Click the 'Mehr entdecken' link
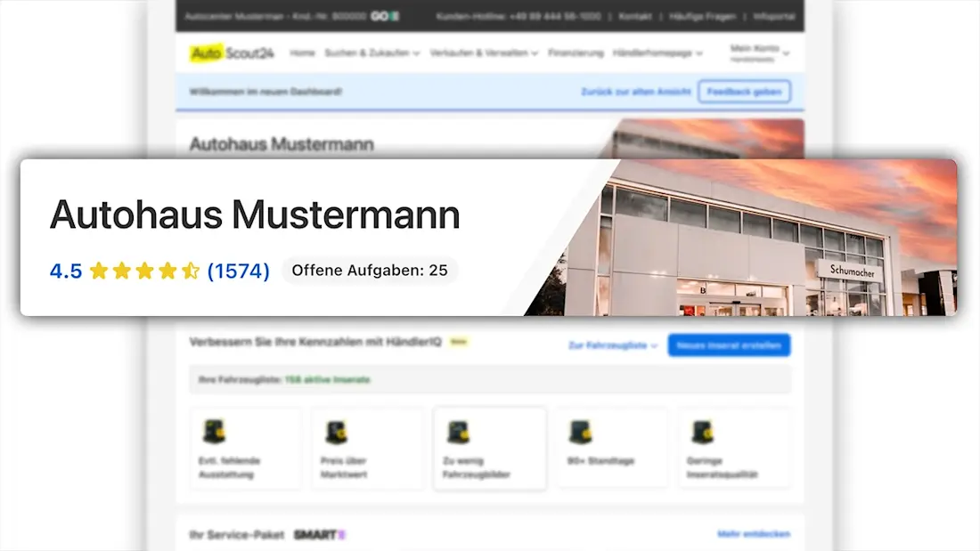Screen dimensions: 980x551 tap(753, 534)
